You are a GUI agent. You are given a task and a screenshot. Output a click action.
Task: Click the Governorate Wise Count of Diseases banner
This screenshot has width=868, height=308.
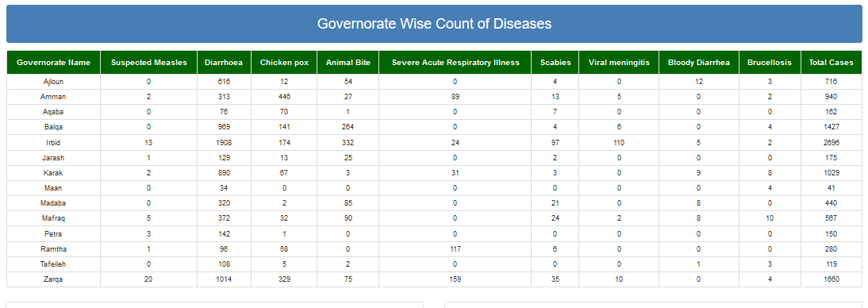click(434, 24)
